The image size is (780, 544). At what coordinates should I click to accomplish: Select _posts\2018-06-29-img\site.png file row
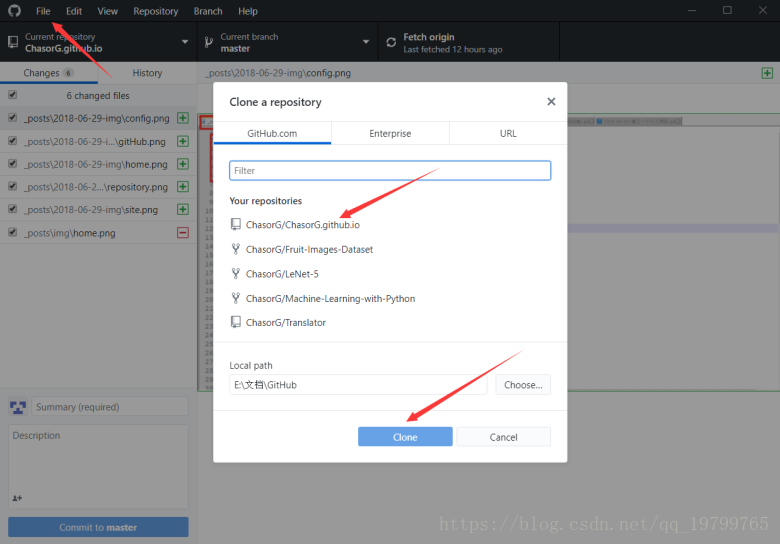click(x=98, y=209)
